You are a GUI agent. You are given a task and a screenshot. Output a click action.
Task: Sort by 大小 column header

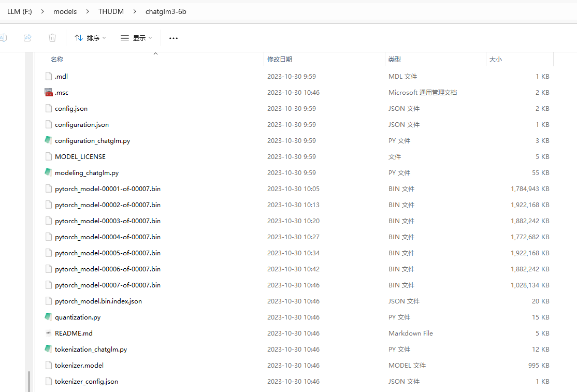(495, 59)
